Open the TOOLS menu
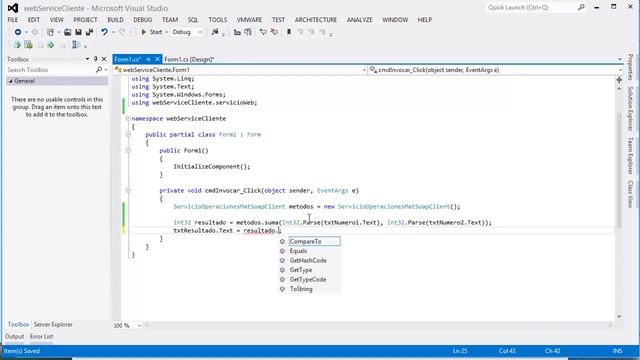Image resolution: width=640 pixels, height=360 pixels. tap(218, 20)
